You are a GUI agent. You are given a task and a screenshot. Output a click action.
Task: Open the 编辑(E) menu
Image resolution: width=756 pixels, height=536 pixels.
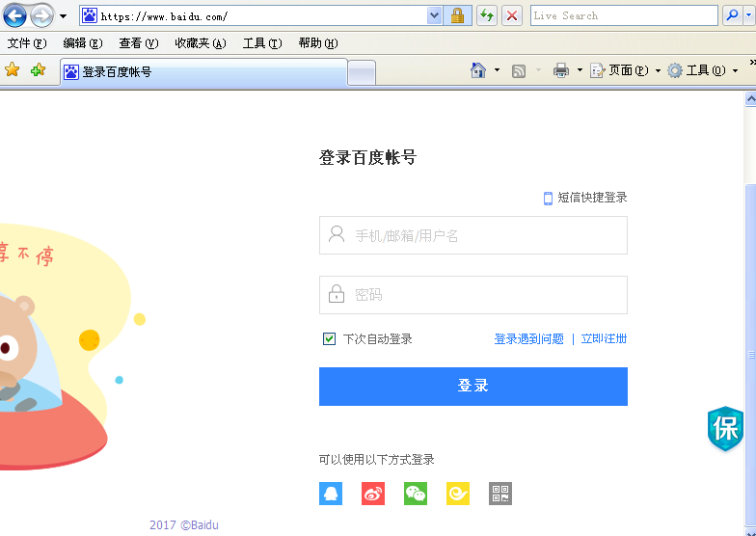(x=83, y=43)
